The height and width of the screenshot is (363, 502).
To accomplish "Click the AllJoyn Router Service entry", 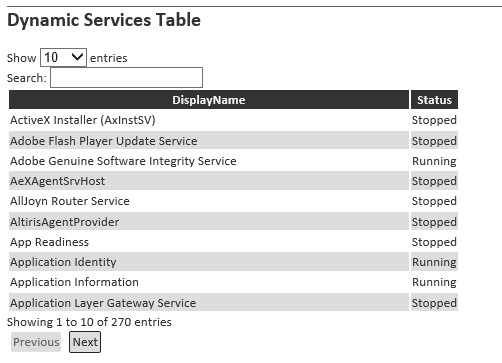I will (x=70, y=201).
